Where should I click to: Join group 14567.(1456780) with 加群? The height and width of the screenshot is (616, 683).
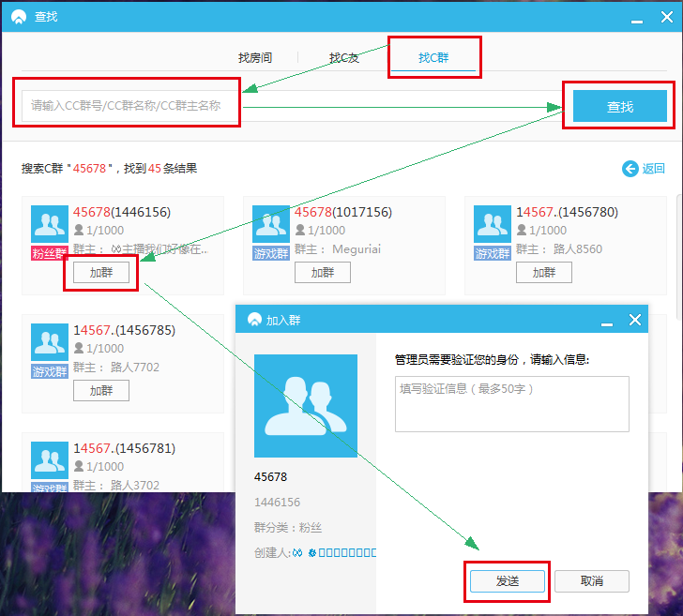click(544, 273)
